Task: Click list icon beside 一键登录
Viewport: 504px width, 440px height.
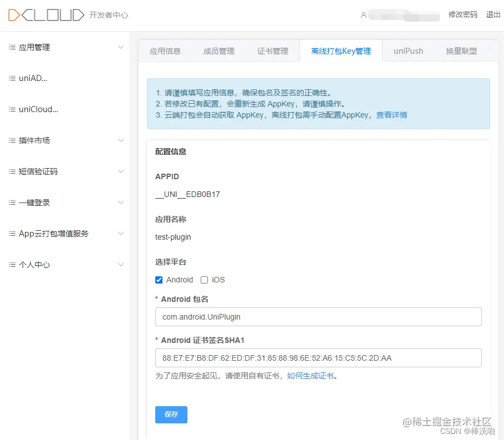Action: click(12, 203)
